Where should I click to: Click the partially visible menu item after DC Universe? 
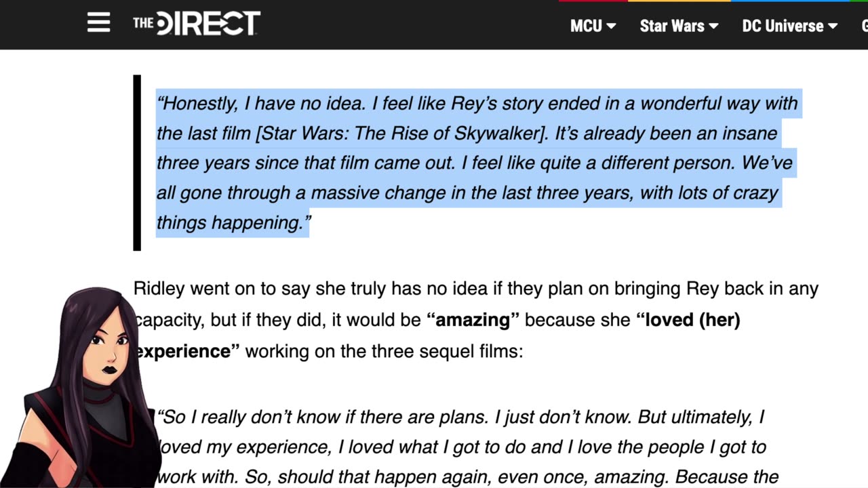point(865,26)
